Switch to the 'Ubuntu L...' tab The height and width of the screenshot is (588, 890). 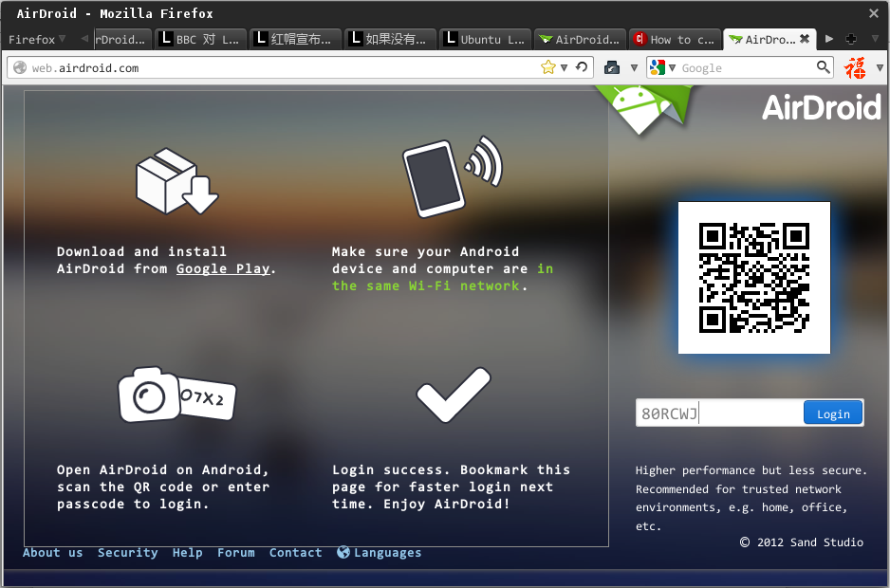point(485,39)
